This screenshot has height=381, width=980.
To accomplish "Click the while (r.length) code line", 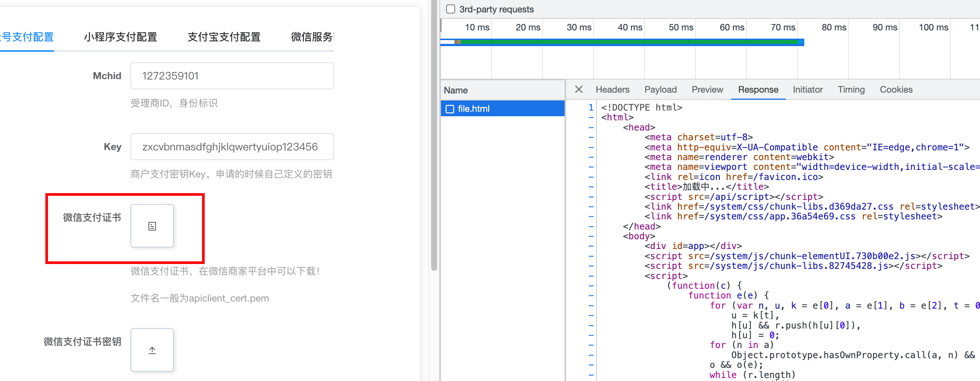I will [752, 375].
